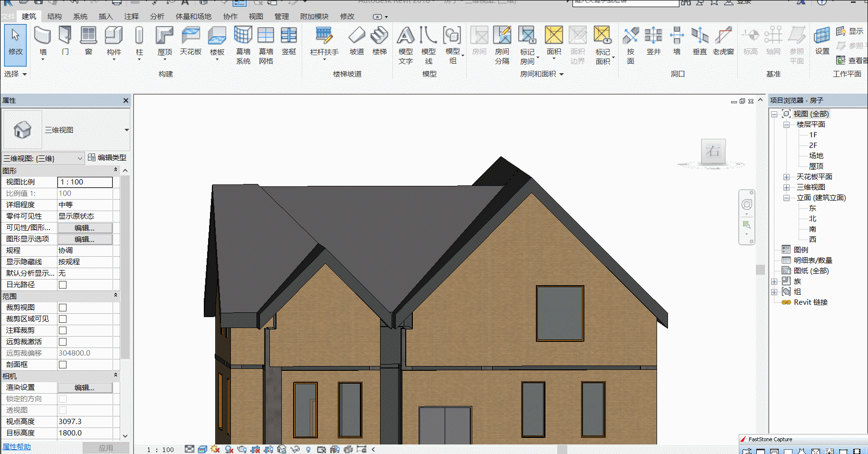Image resolution: width=868 pixels, height=454 pixels.
Task: Click the 视图比例 1 : 100 input field
Action: coord(85,182)
